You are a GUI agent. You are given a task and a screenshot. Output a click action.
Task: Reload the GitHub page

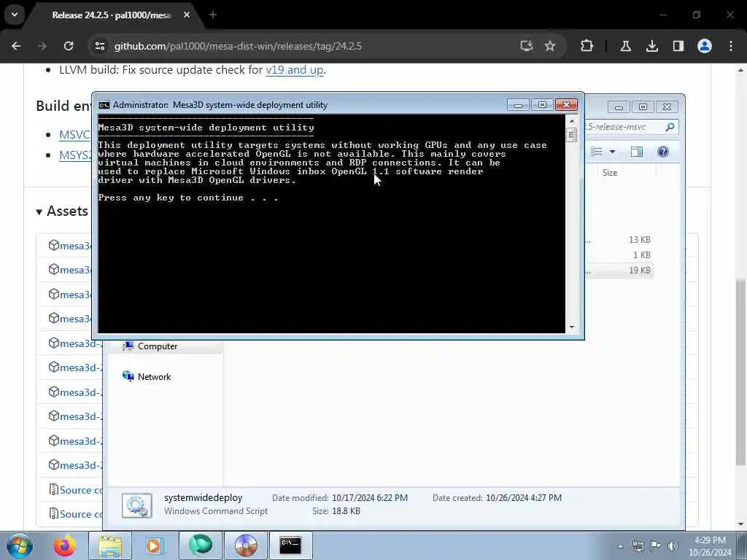click(x=69, y=46)
